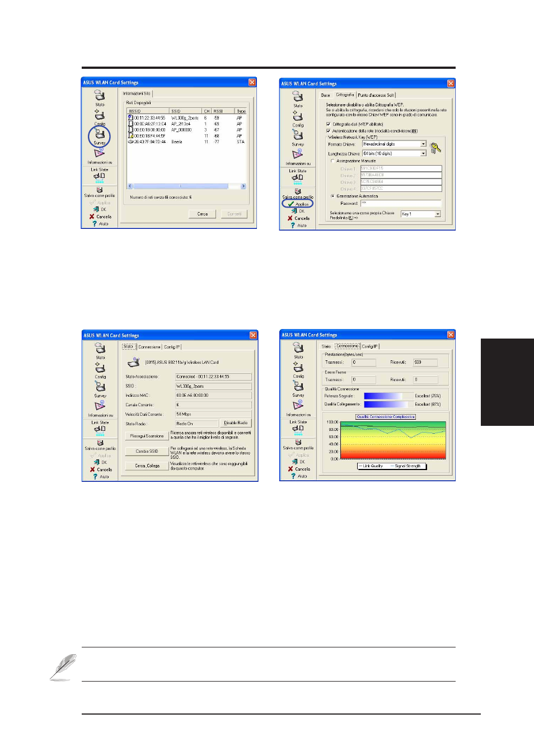Select Generazione Automatica radio button

click(x=332, y=196)
